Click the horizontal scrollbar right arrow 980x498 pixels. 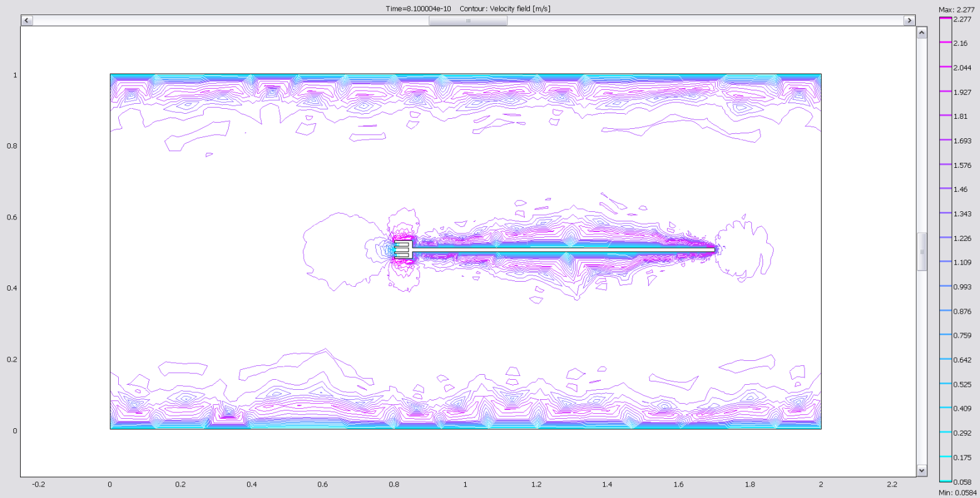(909, 21)
